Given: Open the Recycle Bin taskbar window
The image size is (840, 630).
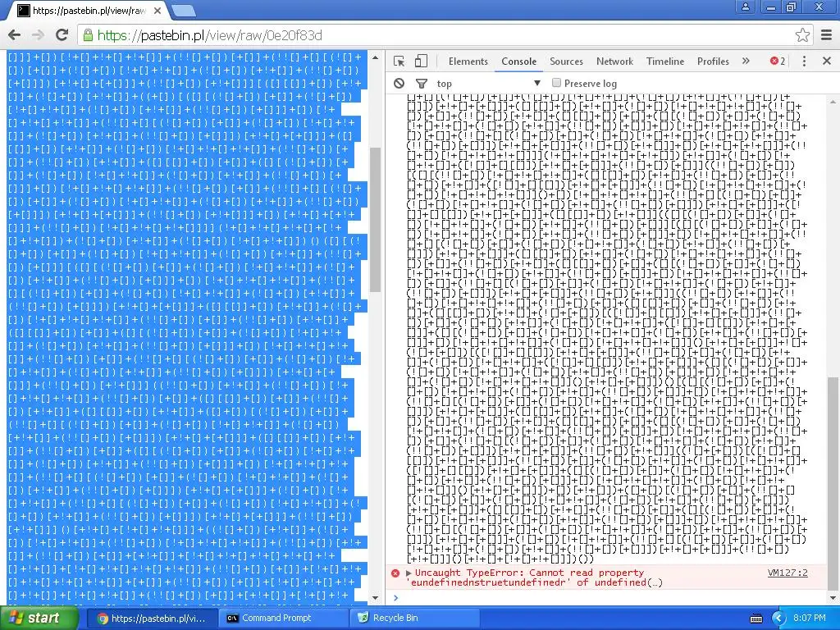Looking at the screenshot, I should tap(415, 619).
